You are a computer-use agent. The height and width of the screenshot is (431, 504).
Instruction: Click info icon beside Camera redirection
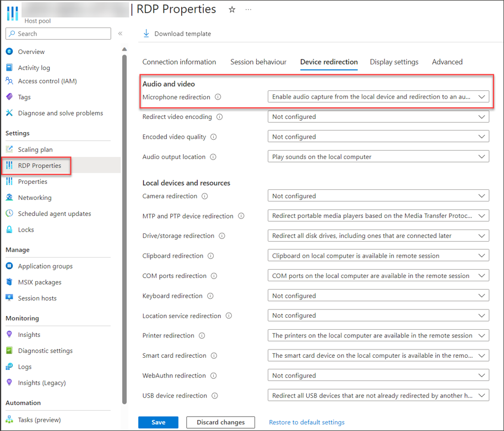[x=205, y=196]
